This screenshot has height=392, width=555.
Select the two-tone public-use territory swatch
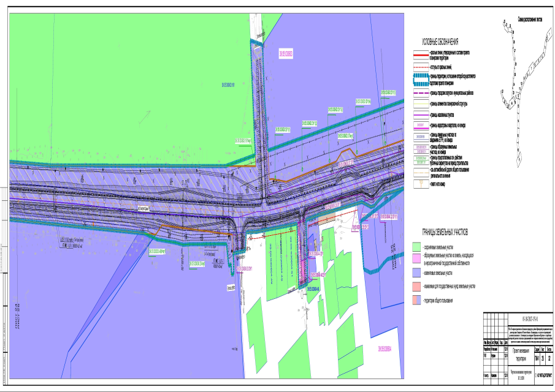point(416,300)
